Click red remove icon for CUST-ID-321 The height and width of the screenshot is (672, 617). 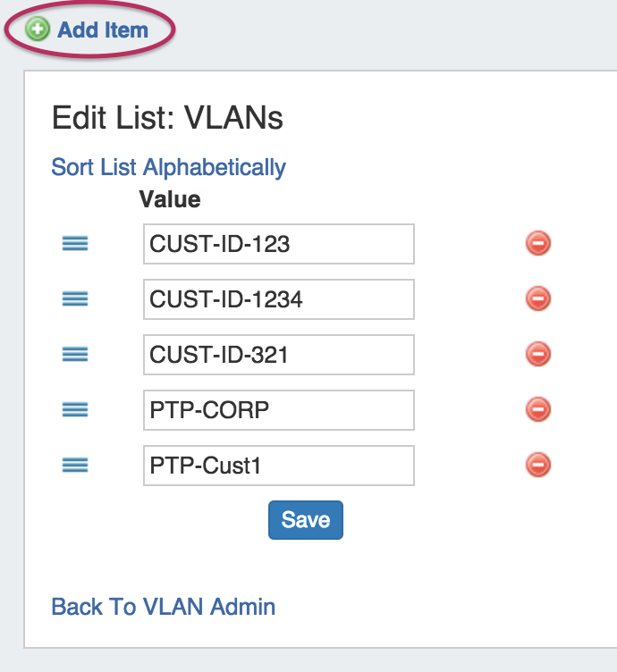[537, 354]
